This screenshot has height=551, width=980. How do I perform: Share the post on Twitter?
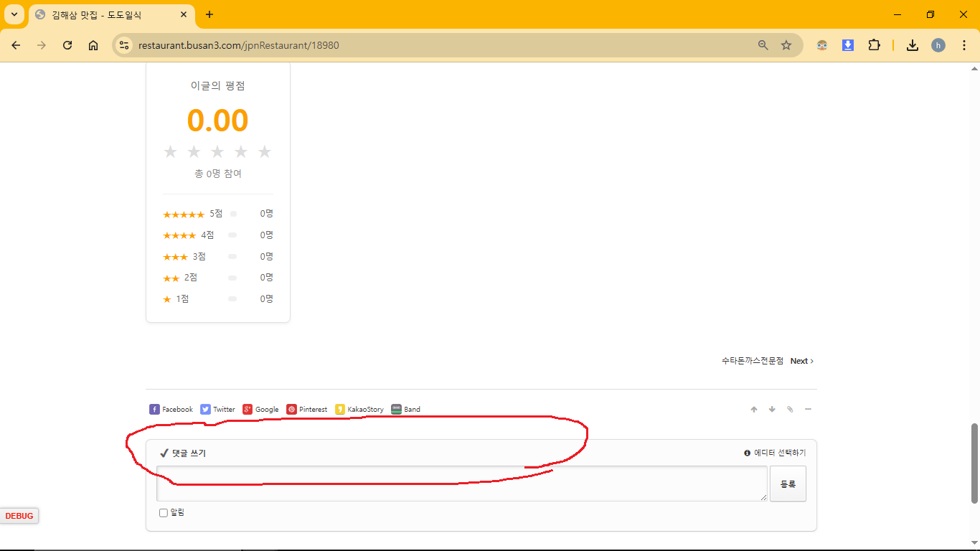coord(217,409)
